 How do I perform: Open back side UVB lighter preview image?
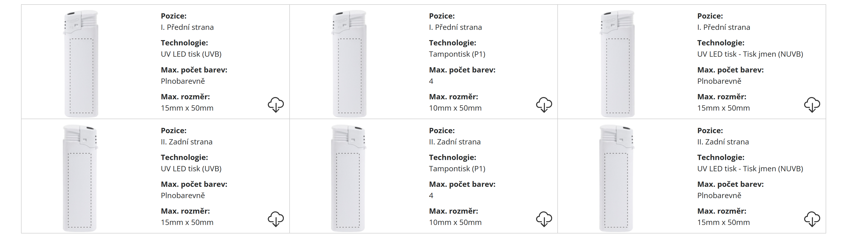point(80,178)
